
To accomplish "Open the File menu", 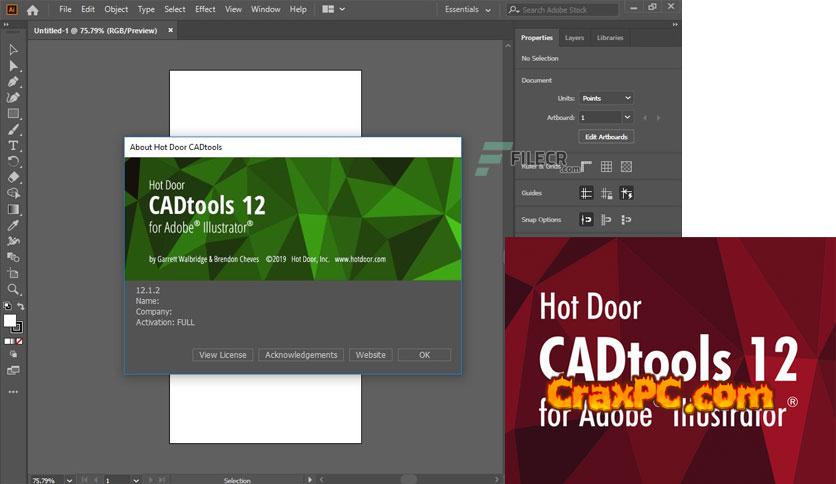I will click(x=65, y=9).
